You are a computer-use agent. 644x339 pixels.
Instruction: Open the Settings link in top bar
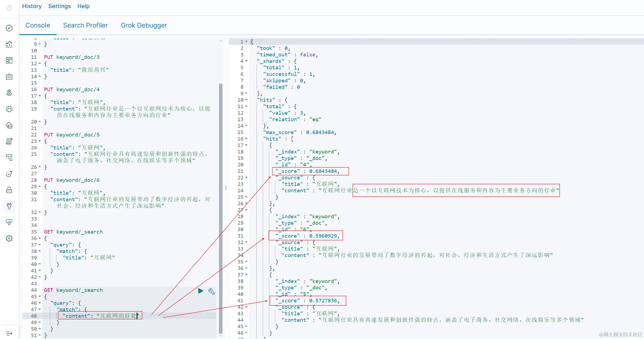59,6
